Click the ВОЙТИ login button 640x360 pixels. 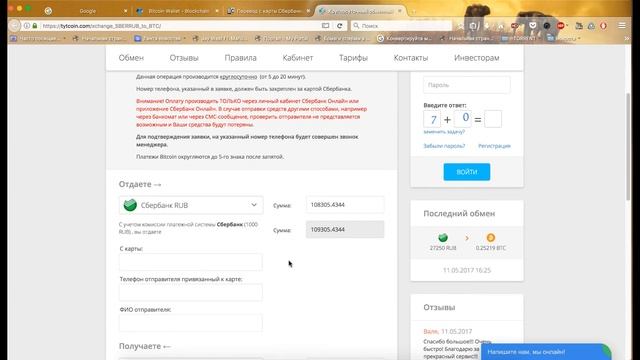click(x=467, y=172)
